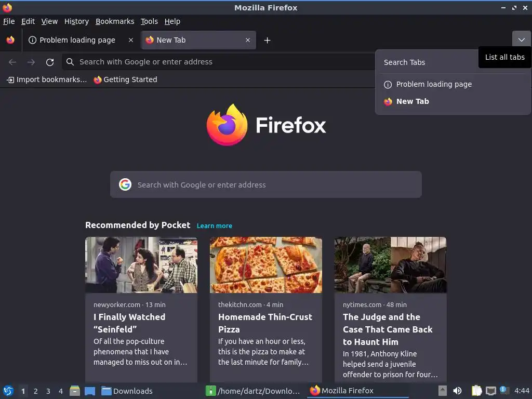This screenshot has width=532, height=399.
Task: Open the Edit menu
Action: [28, 21]
